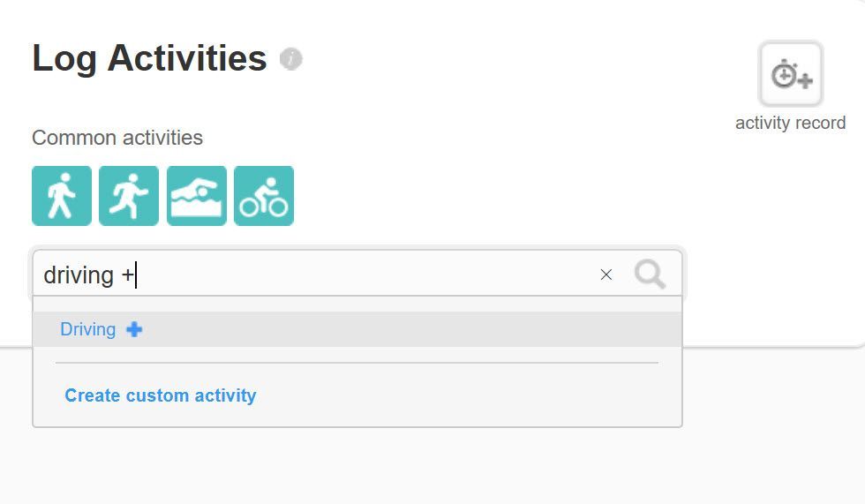Image resolution: width=865 pixels, height=504 pixels.
Task: Click the divider line above Create custom activity
Action: [x=357, y=363]
